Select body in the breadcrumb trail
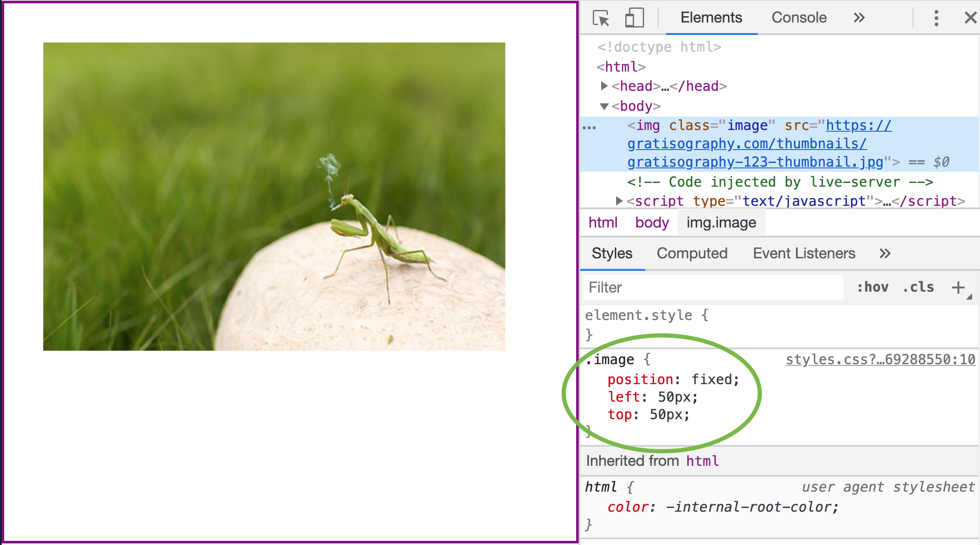Viewport: 980px width, 545px height. pyautogui.click(x=652, y=223)
